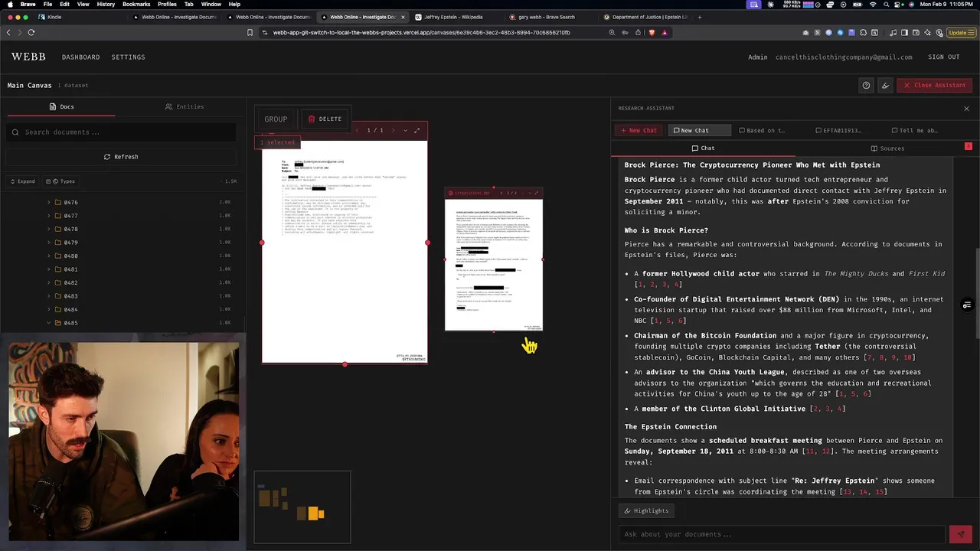This screenshot has height=551, width=980.
Task: Click the trash icon in the Delete button
Action: (312, 119)
